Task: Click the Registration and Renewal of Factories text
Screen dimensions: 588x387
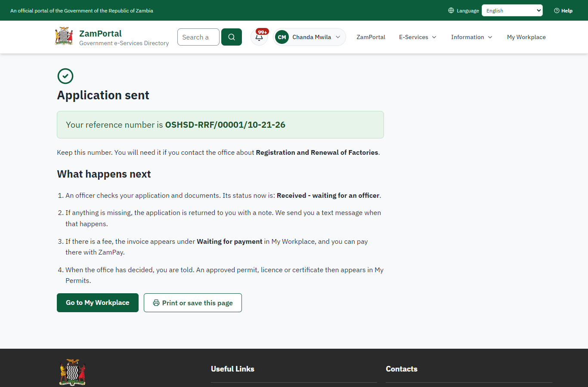Action: pyautogui.click(x=317, y=153)
